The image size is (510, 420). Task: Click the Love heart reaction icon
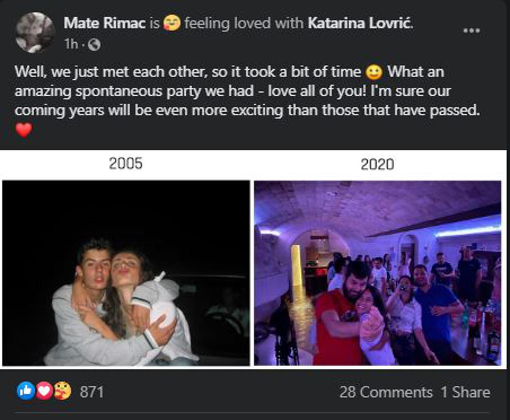(44, 391)
